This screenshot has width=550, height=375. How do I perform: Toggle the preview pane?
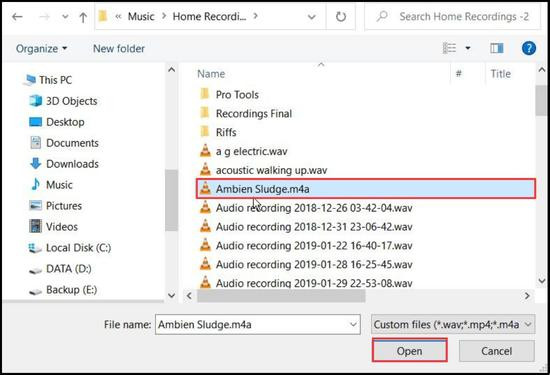coord(496,48)
